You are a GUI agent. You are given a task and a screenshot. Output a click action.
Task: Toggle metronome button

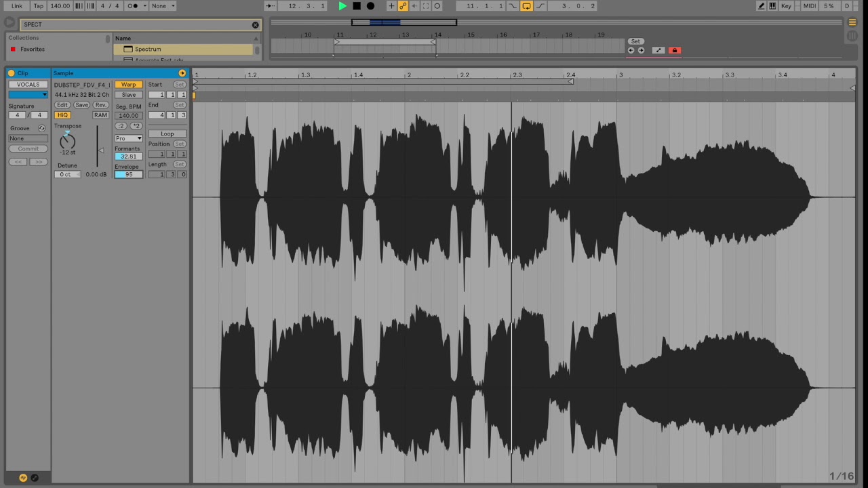[134, 6]
